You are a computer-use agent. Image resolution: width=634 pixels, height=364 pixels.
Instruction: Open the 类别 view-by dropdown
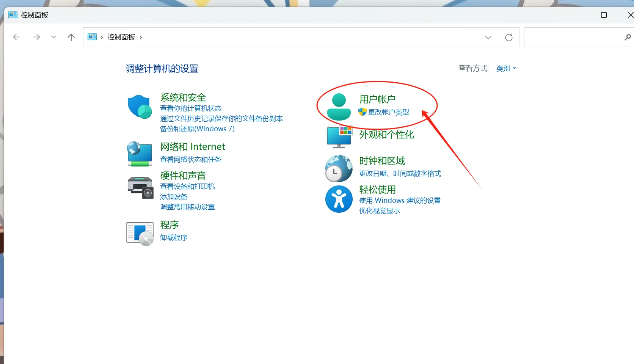506,69
